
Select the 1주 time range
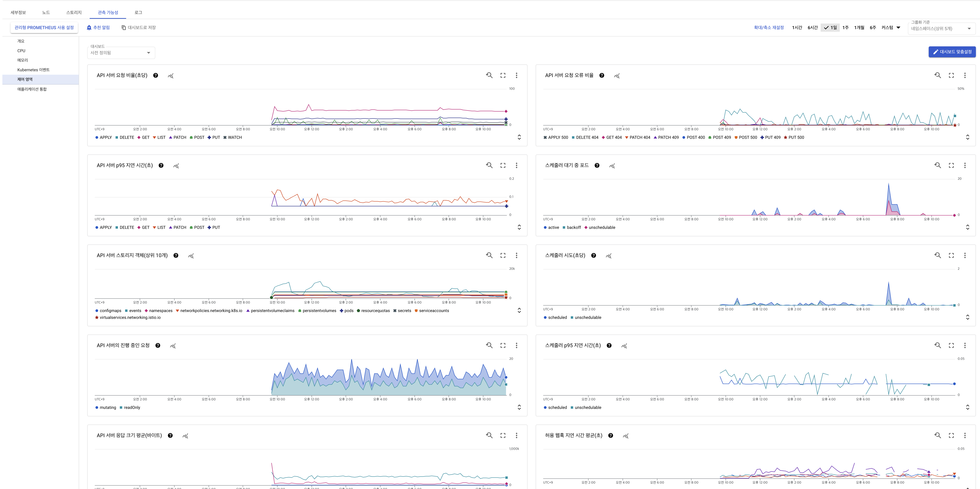(845, 27)
